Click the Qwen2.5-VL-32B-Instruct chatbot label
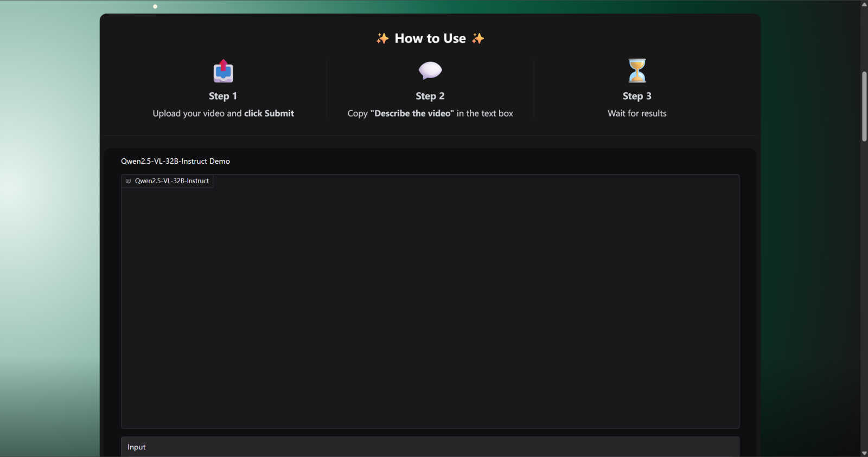The image size is (868, 457). (167, 181)
